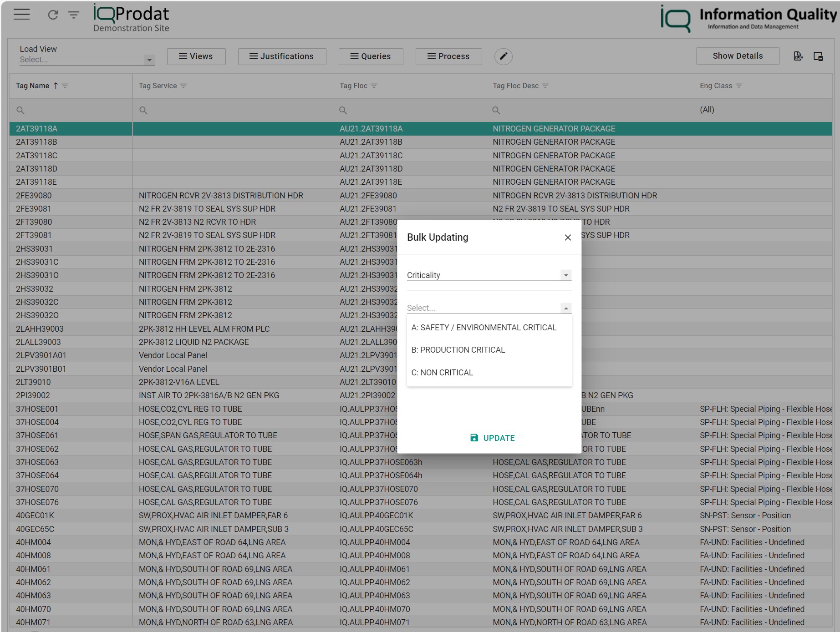
Task: Open the Queries menu
Action: pyautogui.click(x=370, y=56)
